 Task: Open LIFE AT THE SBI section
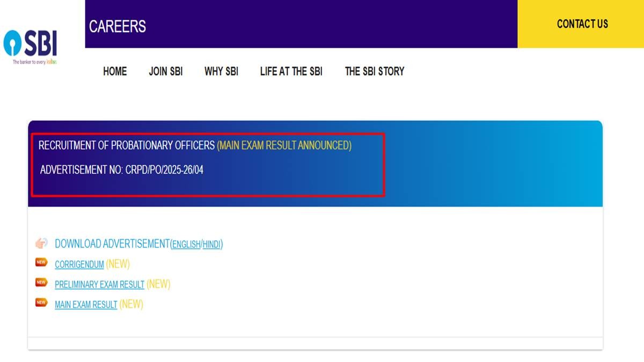(291, 71)
